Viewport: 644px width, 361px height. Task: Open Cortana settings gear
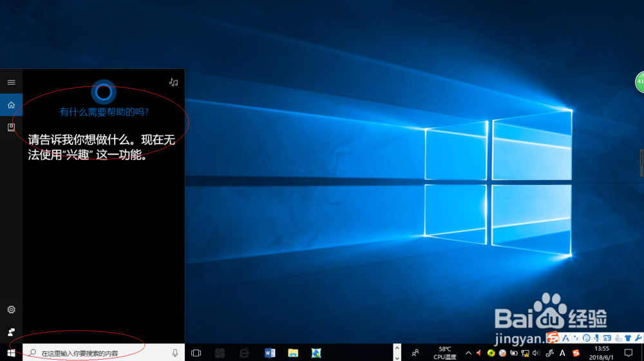11,309
